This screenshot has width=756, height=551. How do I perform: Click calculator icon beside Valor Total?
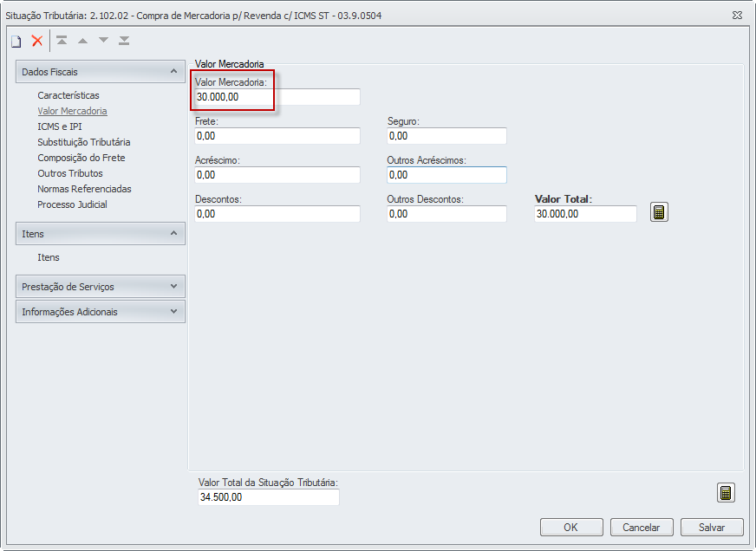point(659,212)
